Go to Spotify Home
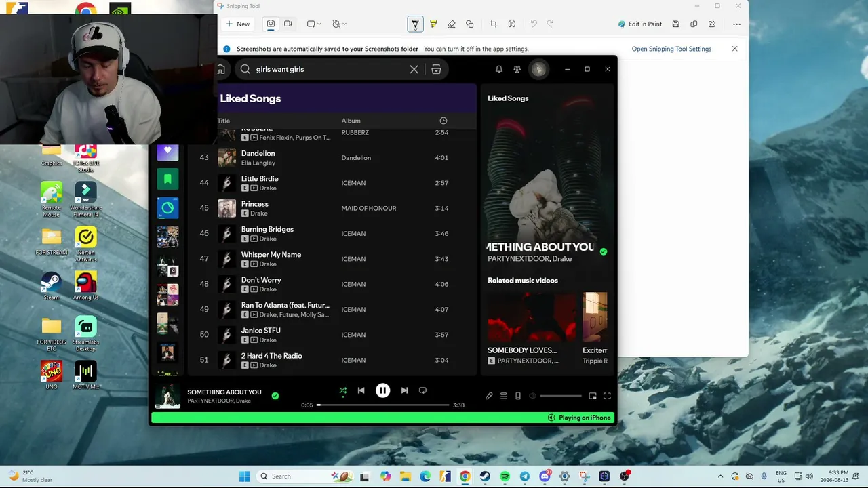Screen dimensions: 868x488 (x=221, y=69)
